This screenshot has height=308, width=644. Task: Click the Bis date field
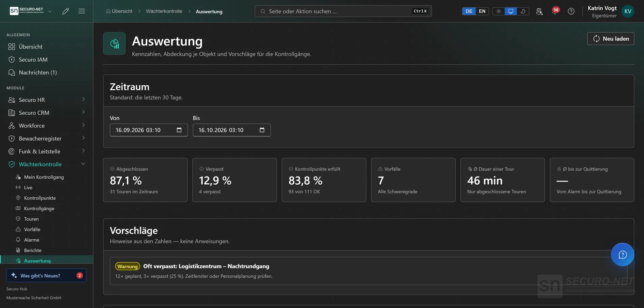pyautogui.click(x=231, y=130)
